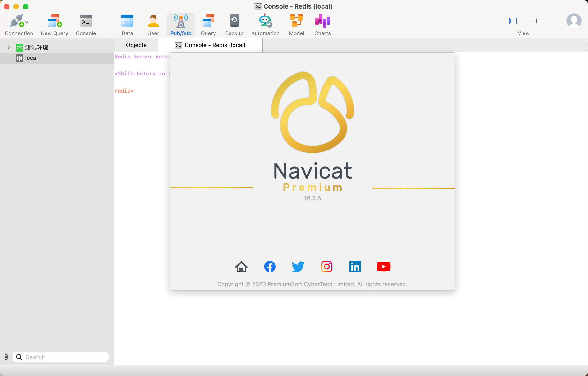Click the Redis Server Version line

[x=142, y=56]
